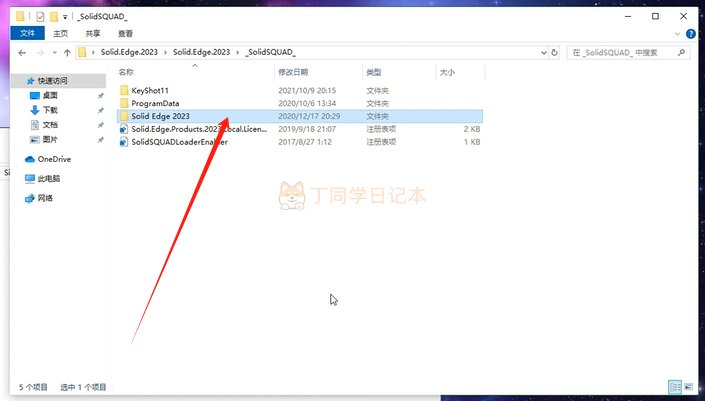This screenshot has width=705, height=401.
Task: Click the second Solid.Edge.2023 breadcrumb
Action: point(201,52)
